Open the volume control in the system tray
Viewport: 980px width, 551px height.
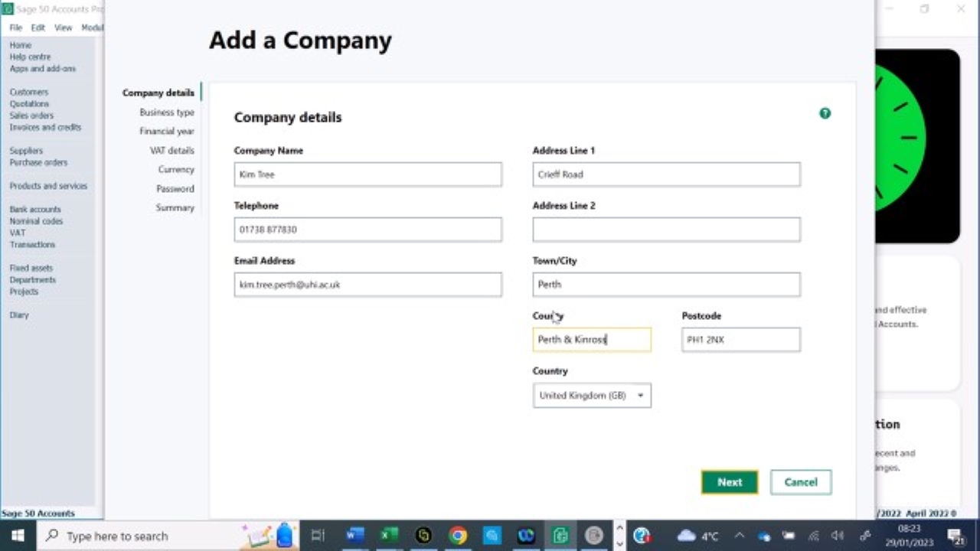coord(837,536)
